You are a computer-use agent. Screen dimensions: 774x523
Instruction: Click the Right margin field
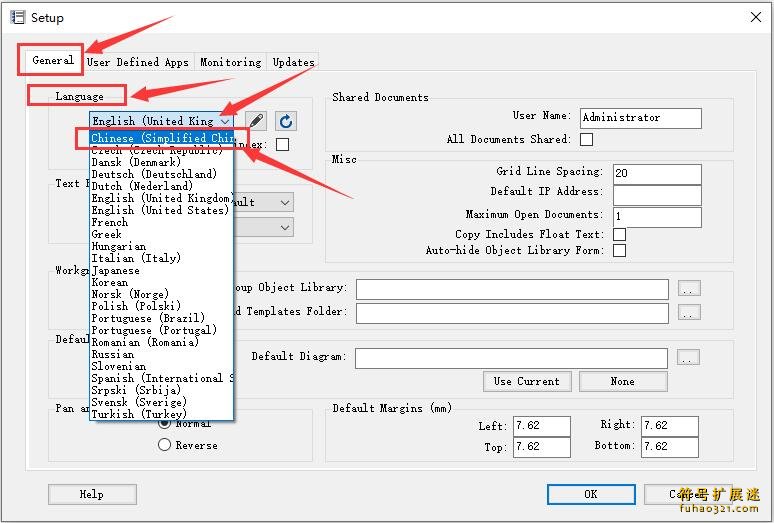coord(670,426)
